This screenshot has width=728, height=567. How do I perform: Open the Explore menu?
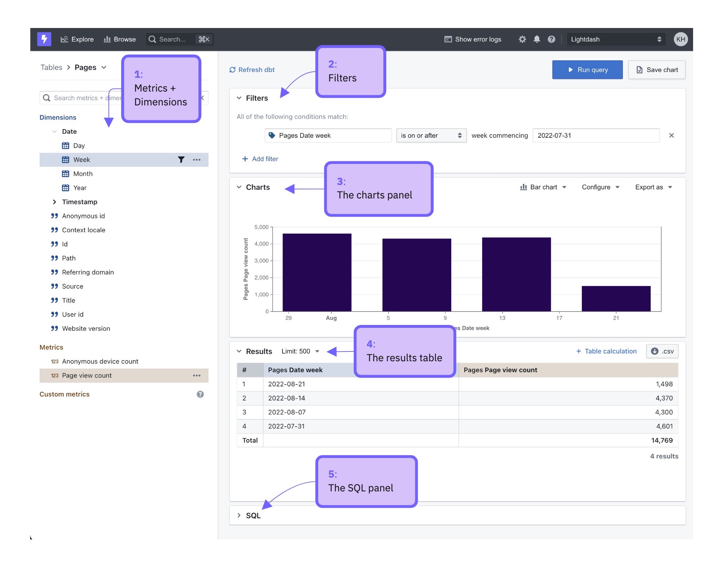click(x=77, y=39)
